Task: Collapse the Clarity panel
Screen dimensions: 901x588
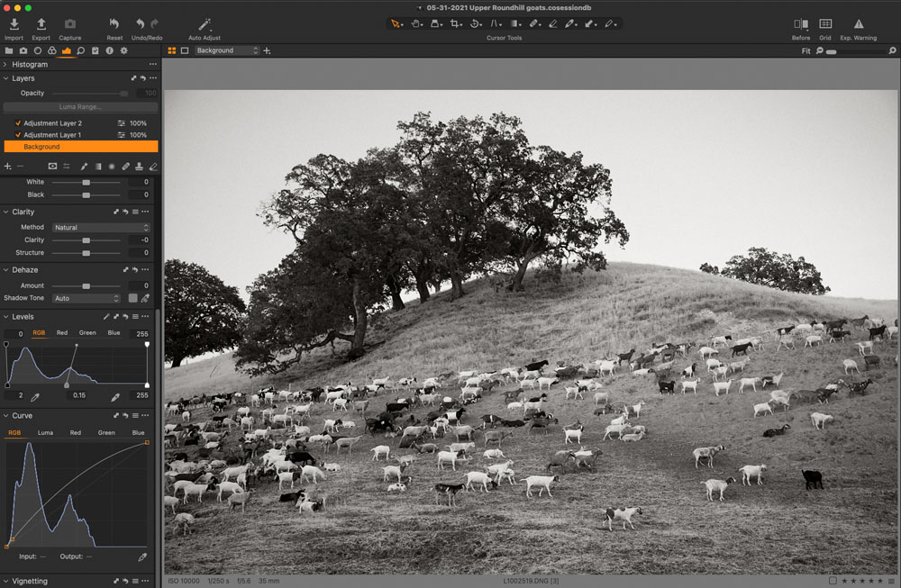Action: click(5, 212)
